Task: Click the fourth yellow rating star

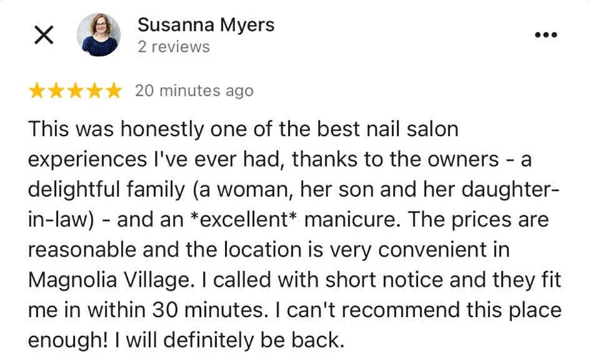Action: coord(95,91)
